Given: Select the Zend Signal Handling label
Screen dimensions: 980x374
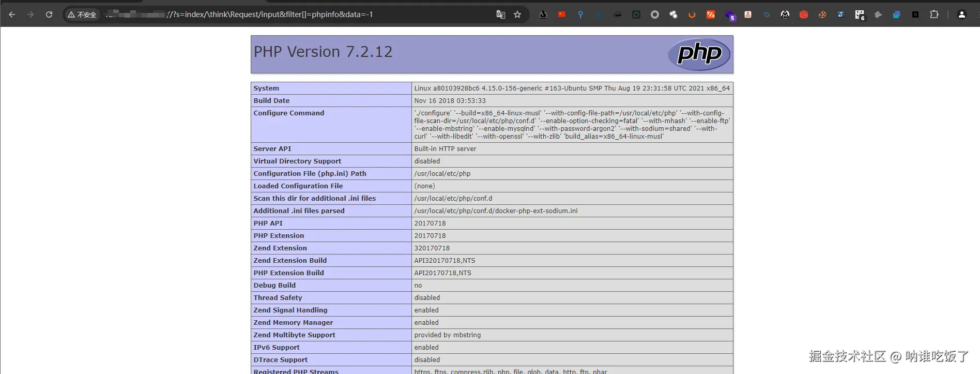Looking at the screenshot, I should (x=290, y=310).
